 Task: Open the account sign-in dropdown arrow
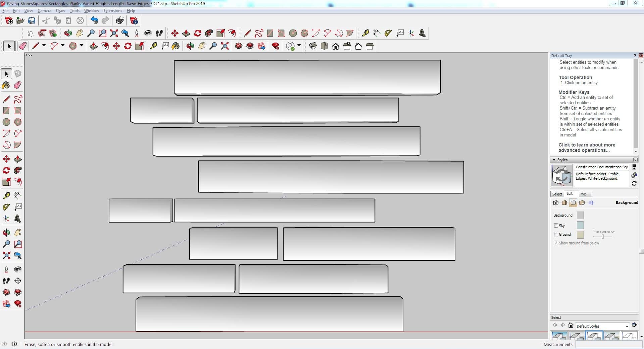pos(299,46)
